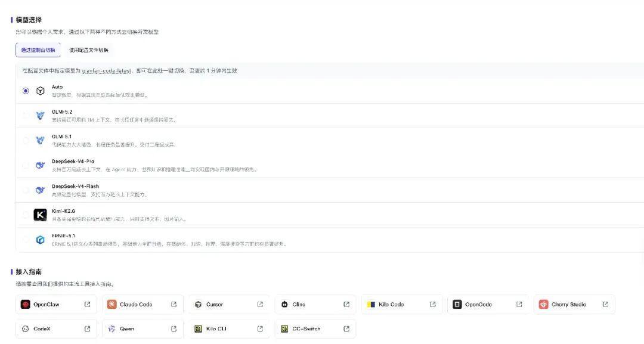Select the Auto model radio button
The width and height of the screenshot is (644, 344).
coord(26,91)
